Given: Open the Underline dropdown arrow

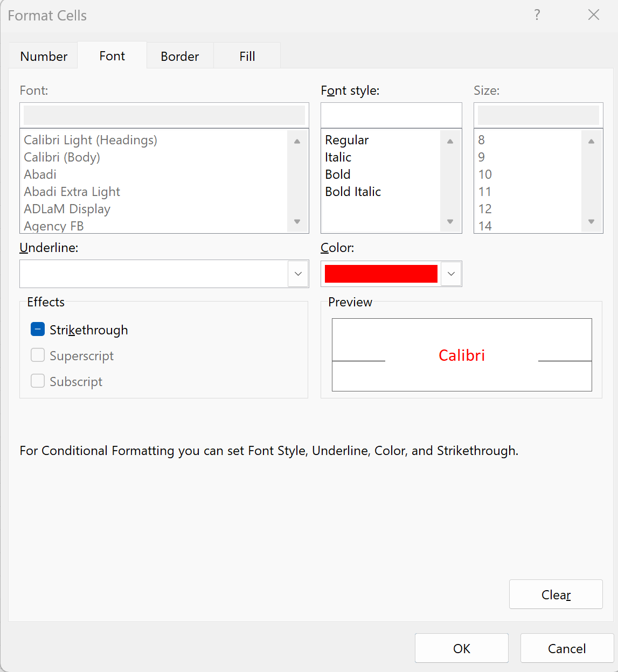Looking at the screenshot, I should pos(298,274).
